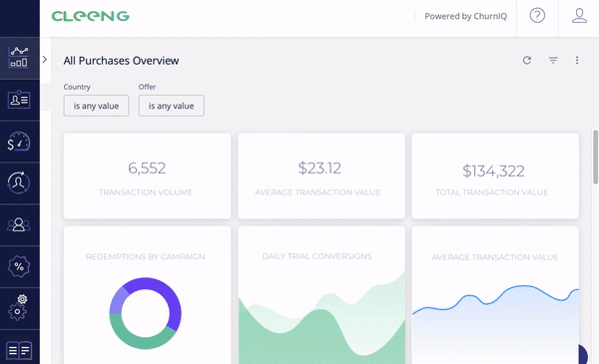Viewport: 599px width, 364px height.
Task: Open the documentation book sidebar icon
Action: (x=19, y=350)
